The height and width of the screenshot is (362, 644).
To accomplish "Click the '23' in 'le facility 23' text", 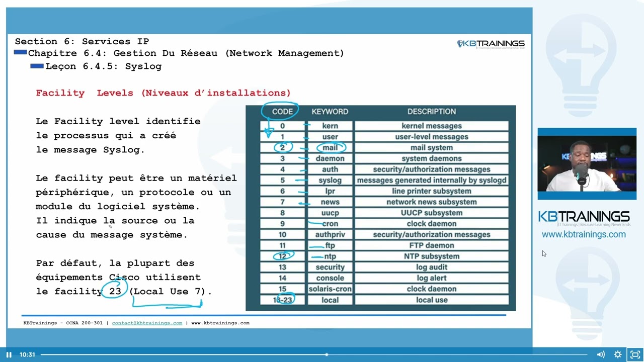I will 115,291.
